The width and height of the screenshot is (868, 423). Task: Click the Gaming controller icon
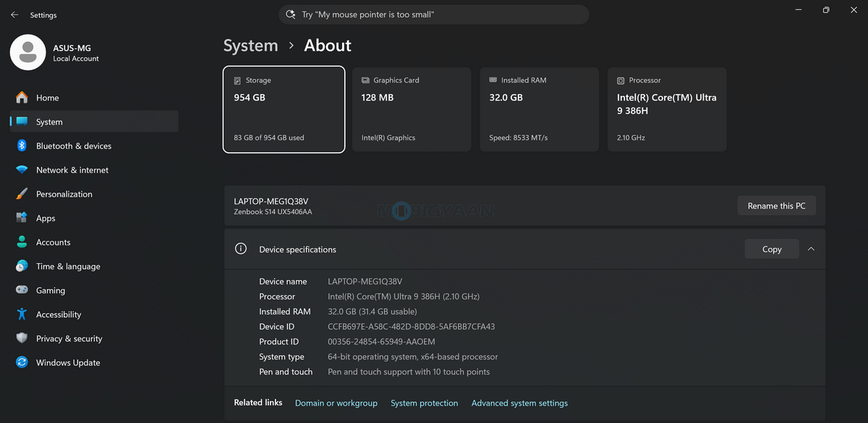[22, 290]
